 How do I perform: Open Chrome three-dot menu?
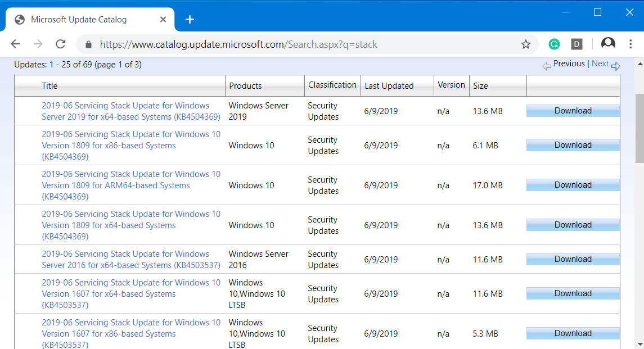click(x=631, y=44)
